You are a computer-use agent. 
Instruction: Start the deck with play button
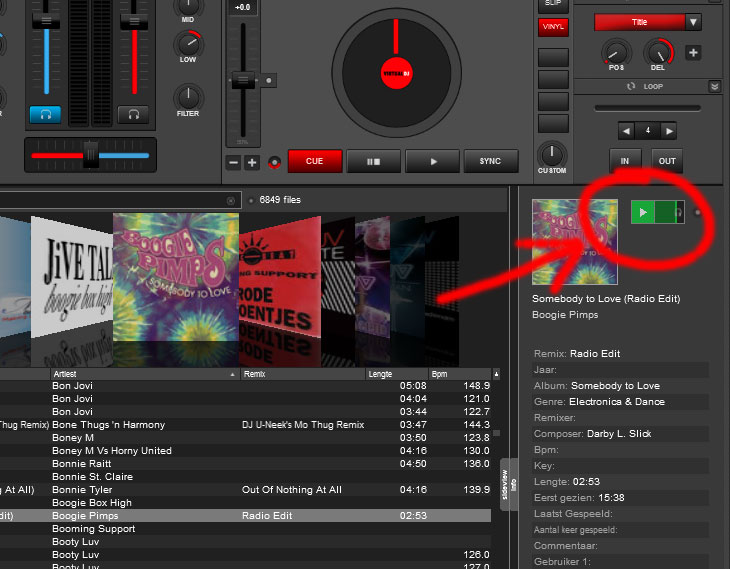(x=433, y=161)
